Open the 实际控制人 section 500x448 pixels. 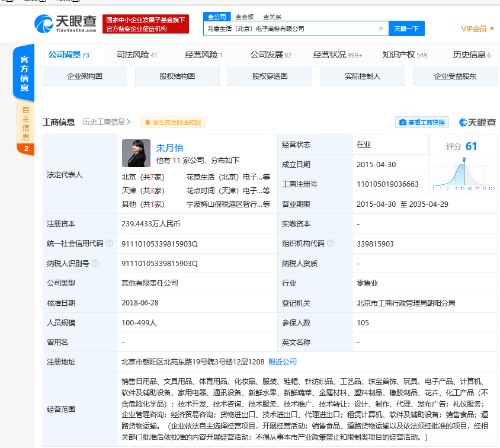click(363, 76)
